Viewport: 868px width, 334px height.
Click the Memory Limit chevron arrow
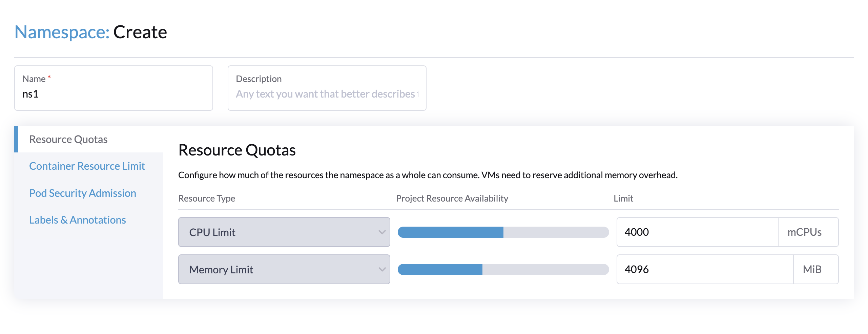click(x=382, y=270)
